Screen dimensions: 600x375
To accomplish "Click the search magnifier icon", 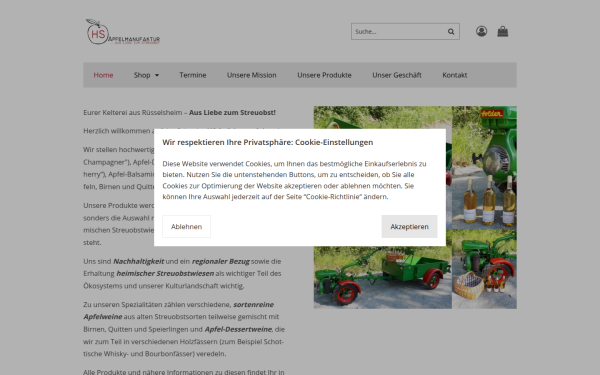I will (451, 32).
